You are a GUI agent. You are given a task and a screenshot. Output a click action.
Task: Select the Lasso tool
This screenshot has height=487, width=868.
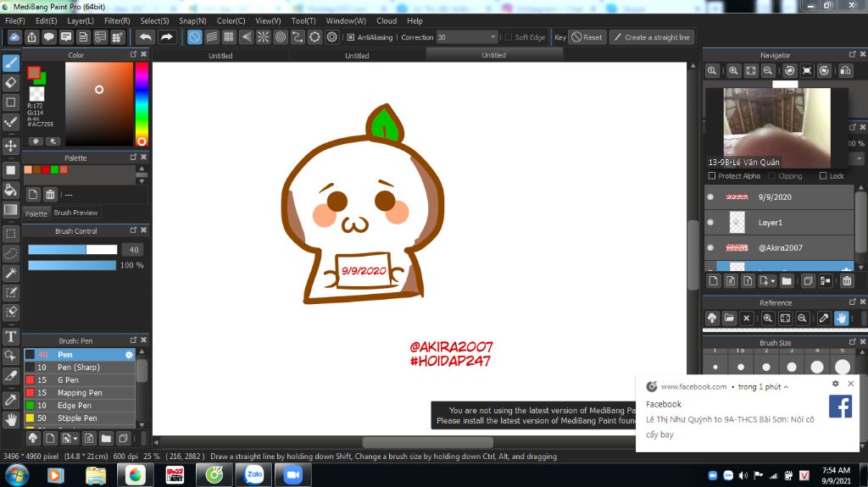10,253
